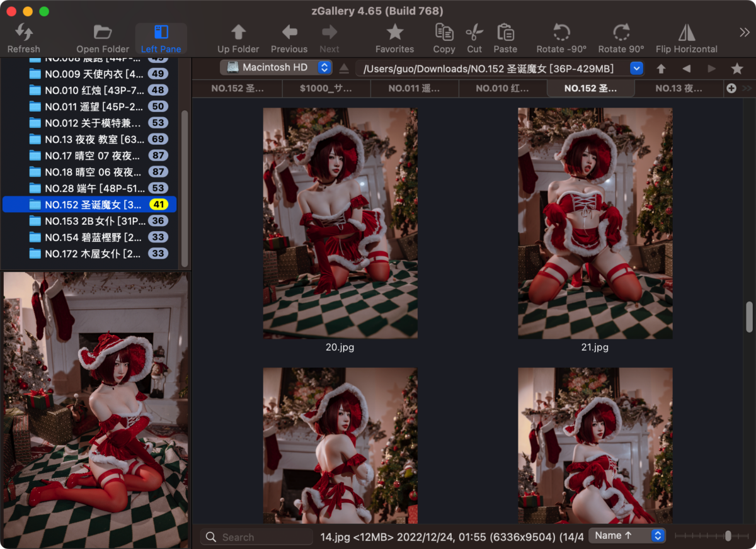
Task: Click the 69 badge on NO.13 row
Action: tap(158, 139)
